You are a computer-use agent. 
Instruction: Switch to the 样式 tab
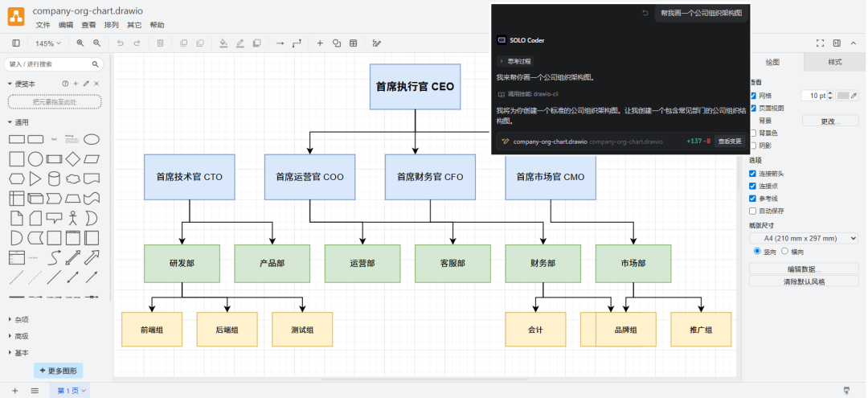coord(835,62)
